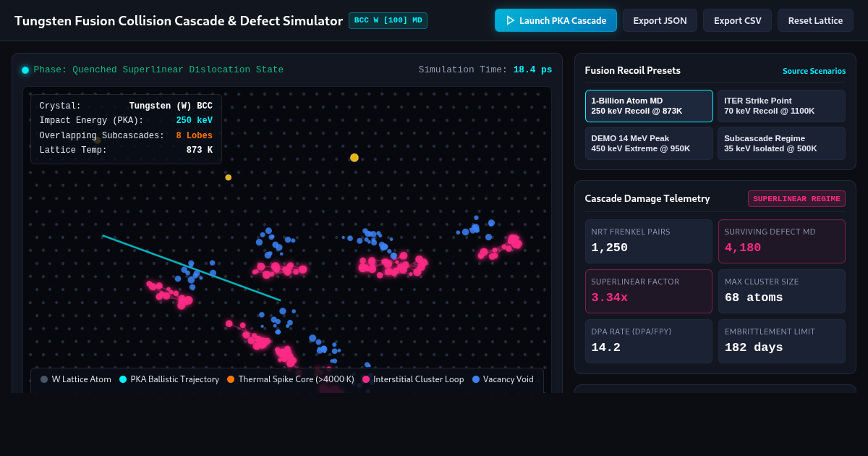This screenshot has height=456, width=868.
Task: Click the Surviving Defect MD value 4,180
Action: [743, 248]
